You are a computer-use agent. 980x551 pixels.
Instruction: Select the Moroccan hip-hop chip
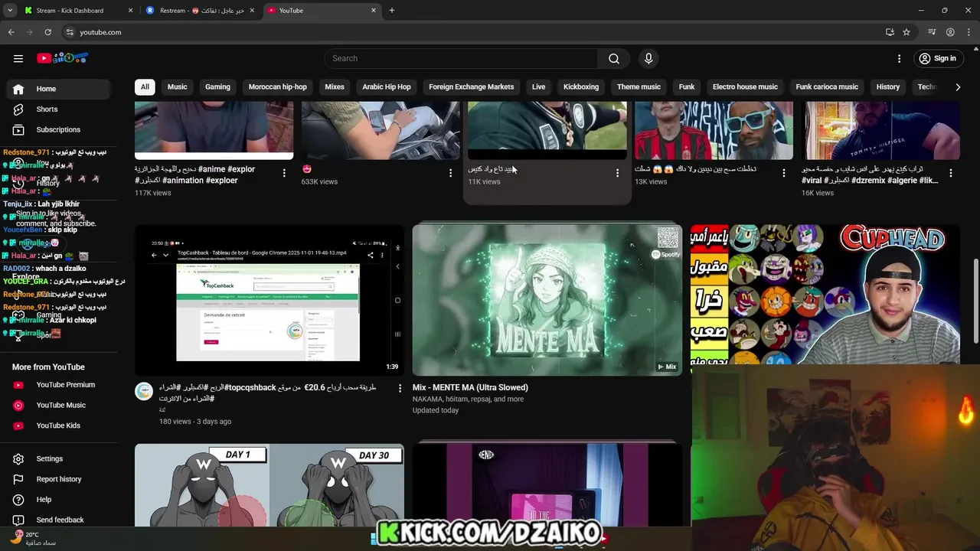tap(278, 87)
